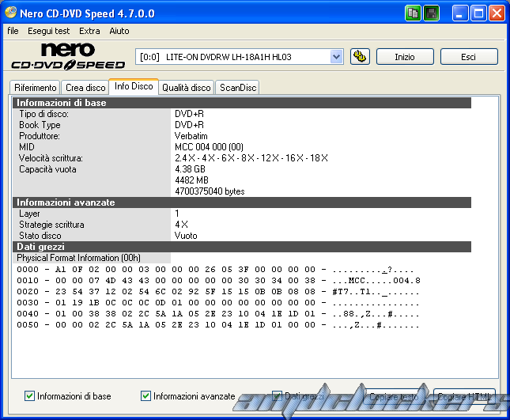Open the Extra menu
The width and height of the screenshot is (510, 420).
point(89,31)
